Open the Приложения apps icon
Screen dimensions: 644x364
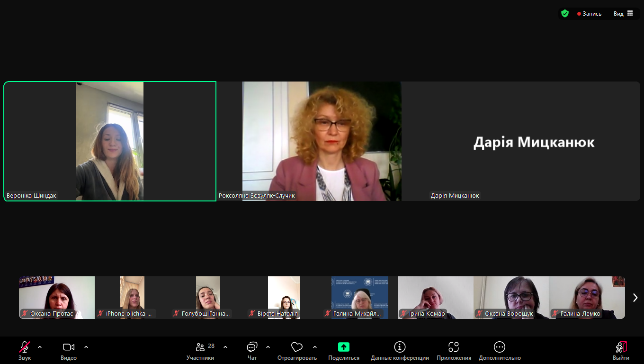pos(454,347)
